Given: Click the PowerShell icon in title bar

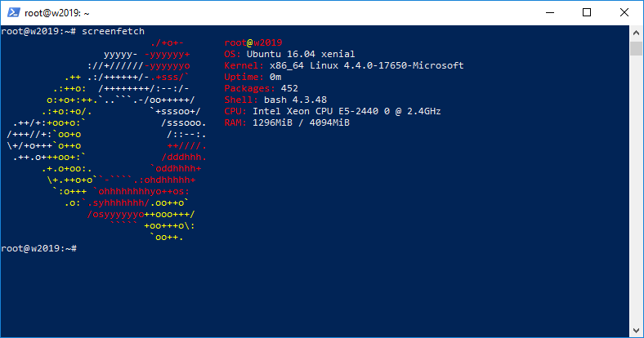Looking at the screenshot, I should click(x=14, y=13).
